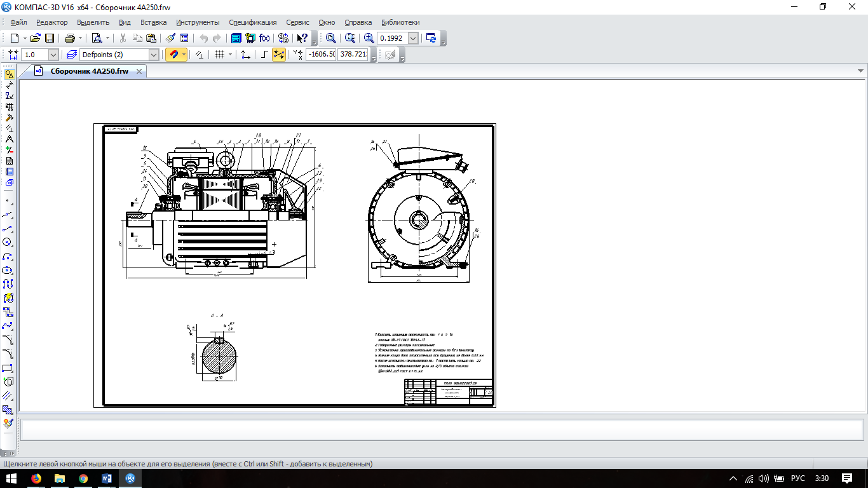
Task: Toggle the grid display button
Action: 219,55
